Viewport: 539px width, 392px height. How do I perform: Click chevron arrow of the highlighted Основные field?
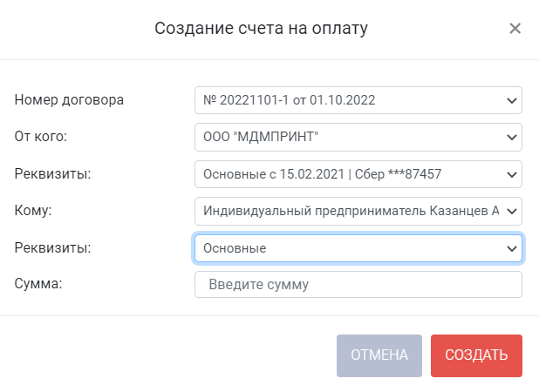point(512,248)
